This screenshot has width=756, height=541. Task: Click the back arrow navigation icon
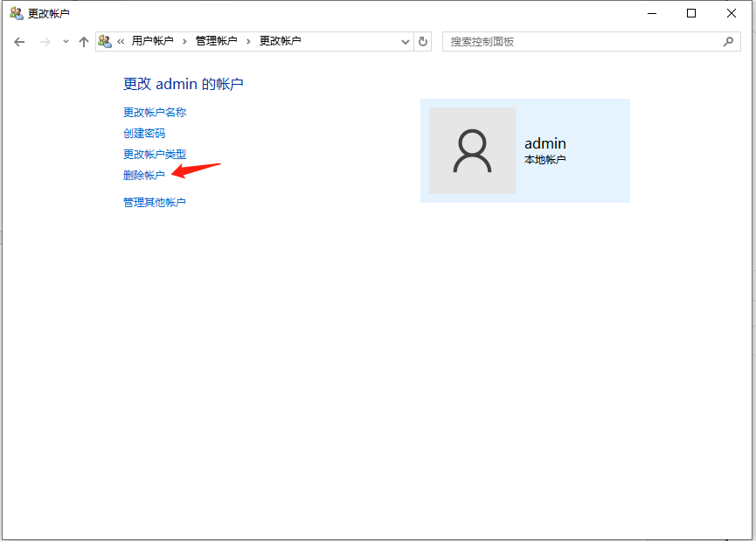click(x=18, y=40)
